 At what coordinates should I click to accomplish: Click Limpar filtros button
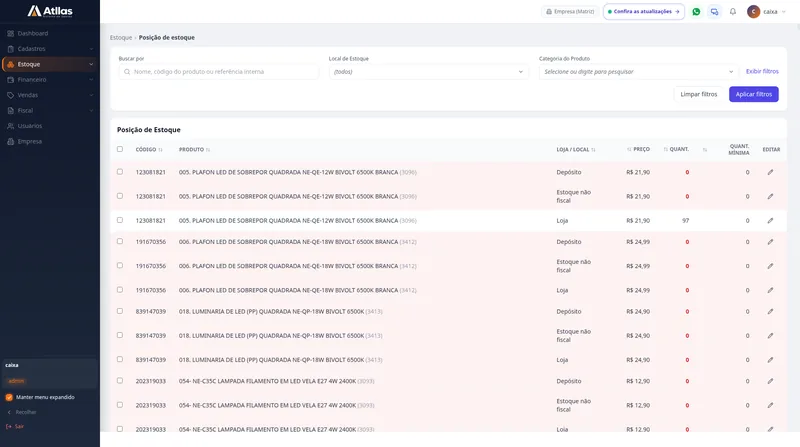pyautogui.click(x=698, y=94)
